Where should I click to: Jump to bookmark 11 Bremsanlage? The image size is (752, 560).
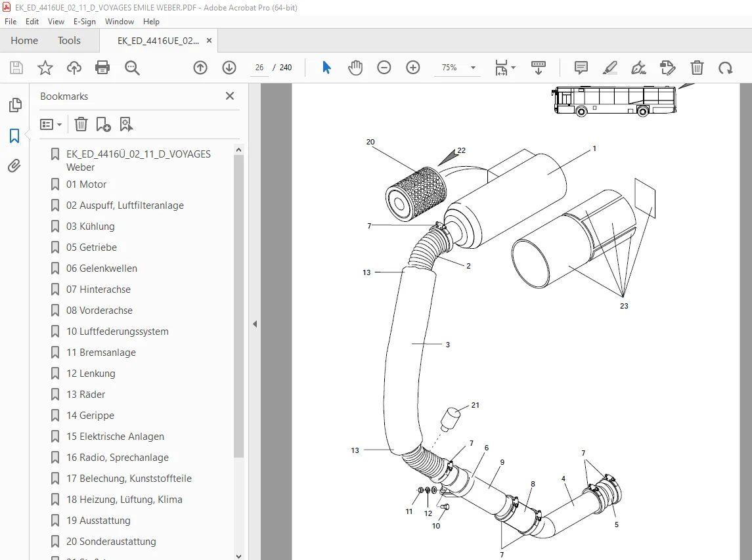(x=101, y=353)
